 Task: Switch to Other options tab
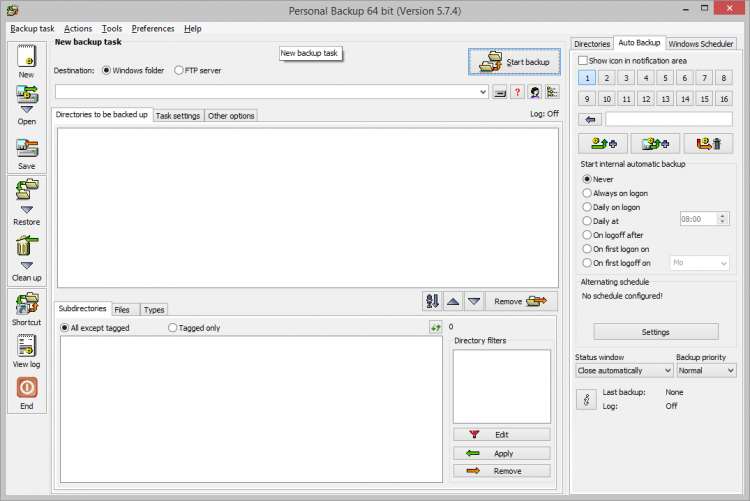coord(231,116)
